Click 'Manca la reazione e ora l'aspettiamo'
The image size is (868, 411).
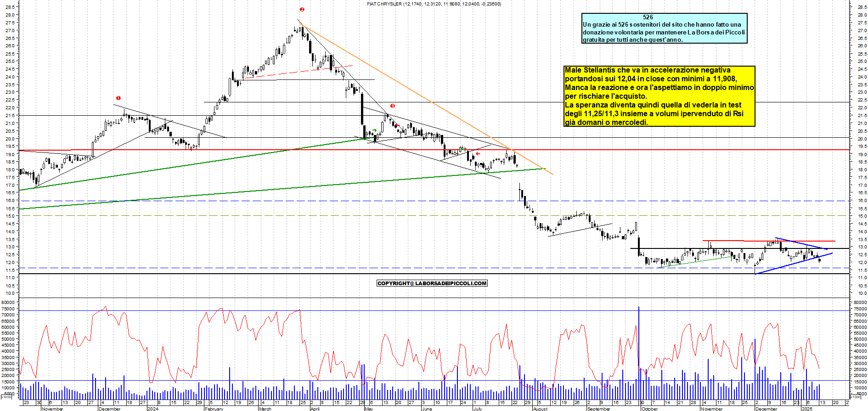(659, 87)
